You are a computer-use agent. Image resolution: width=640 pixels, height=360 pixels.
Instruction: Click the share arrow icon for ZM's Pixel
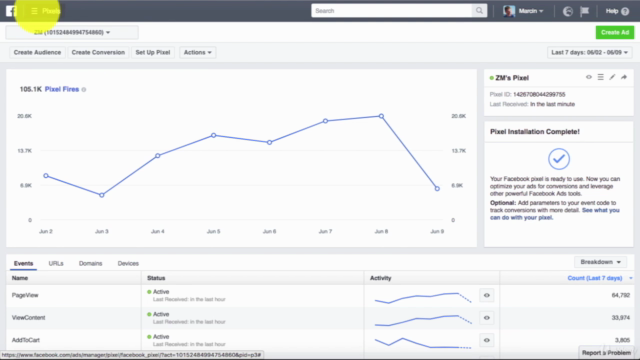pos(624,77)
